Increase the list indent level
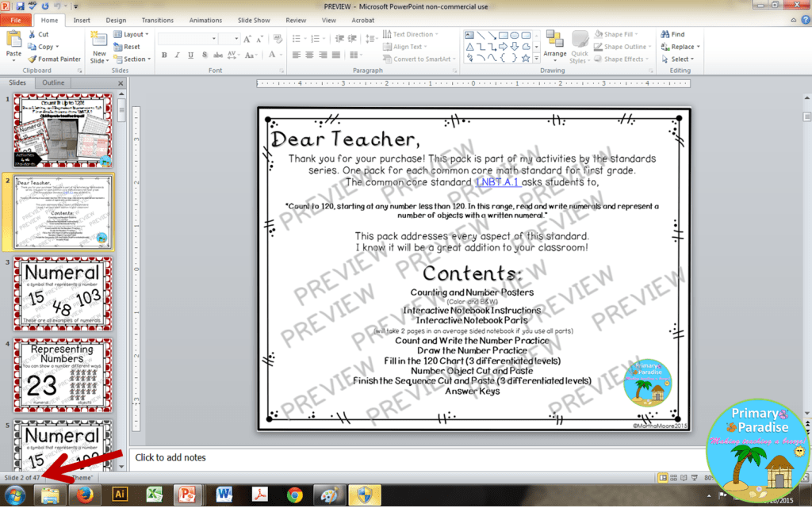The width and height of the screenshot is (812, 508). (353, 39)
